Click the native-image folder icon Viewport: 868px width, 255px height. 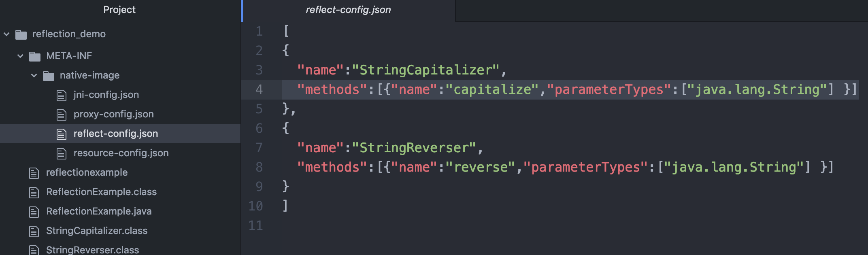point(49,76)
